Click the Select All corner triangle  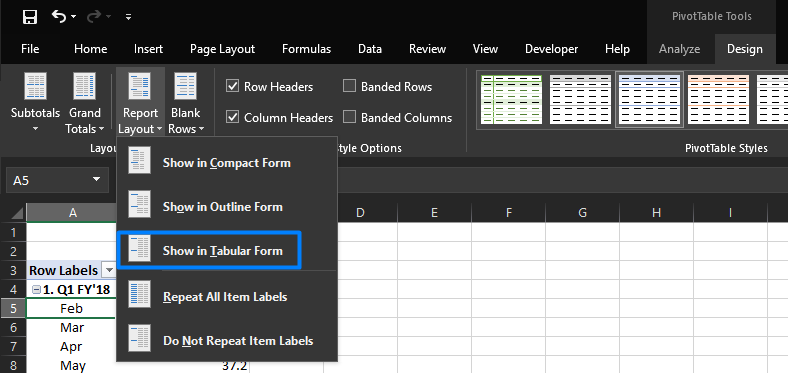coord(16,213)
